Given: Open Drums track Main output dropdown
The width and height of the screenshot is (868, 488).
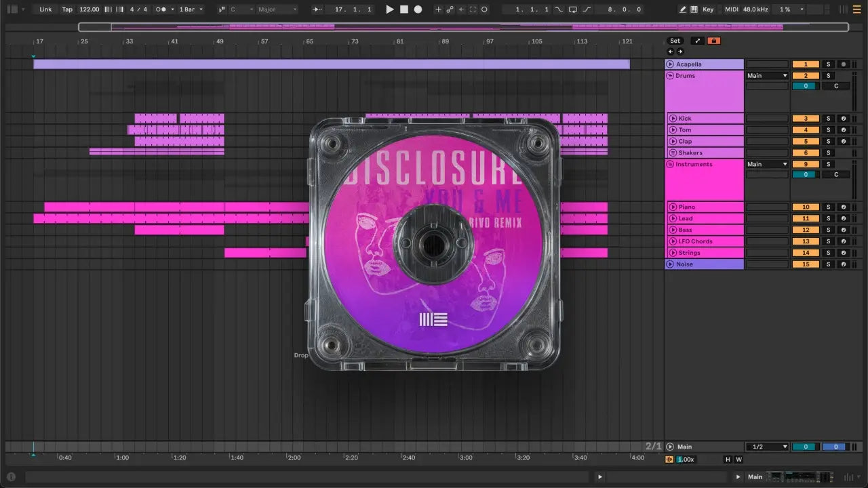Looking at the screenshot, I should [767, 76].
